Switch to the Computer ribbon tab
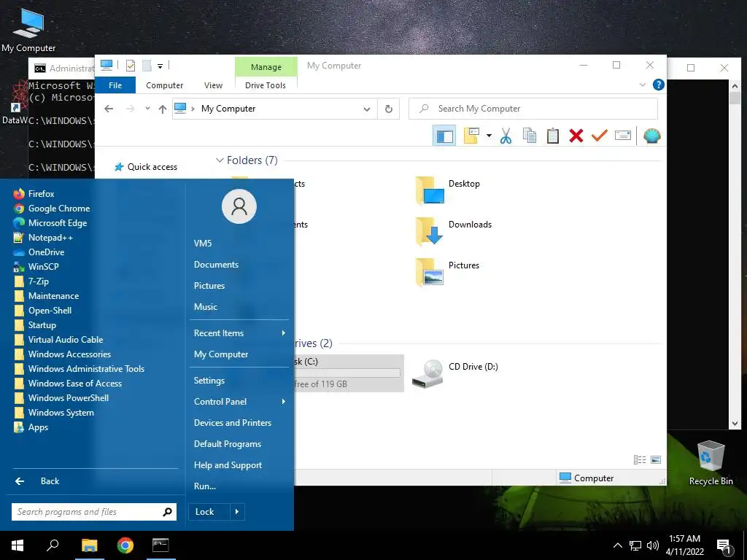Image resolution: width=747 pixels, height=560 pixels. [x=164, y=85]
